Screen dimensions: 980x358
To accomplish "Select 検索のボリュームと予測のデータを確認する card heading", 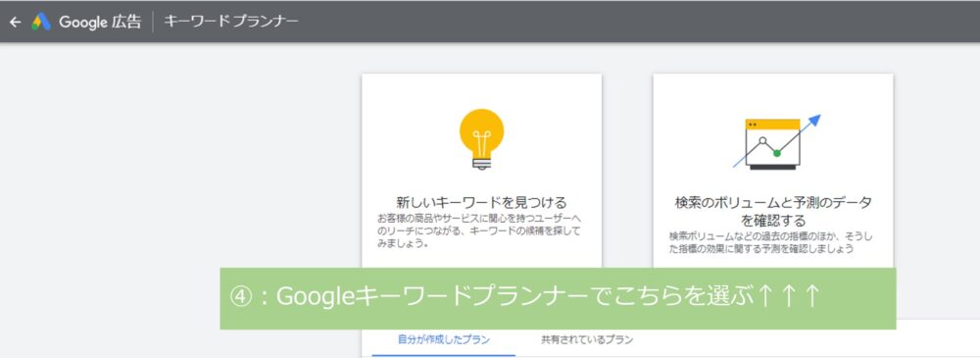I will coord(773,212).
